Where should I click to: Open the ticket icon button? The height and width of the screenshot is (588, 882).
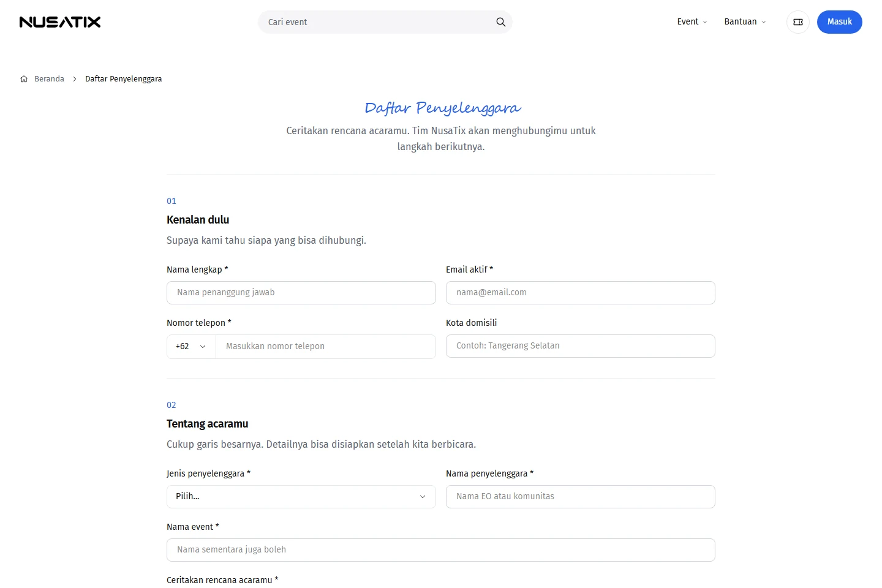798,22
